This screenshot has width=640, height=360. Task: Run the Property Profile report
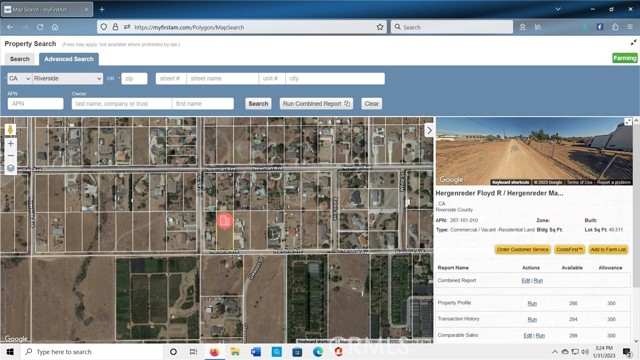pyautogui.click(x=532, y=303)
